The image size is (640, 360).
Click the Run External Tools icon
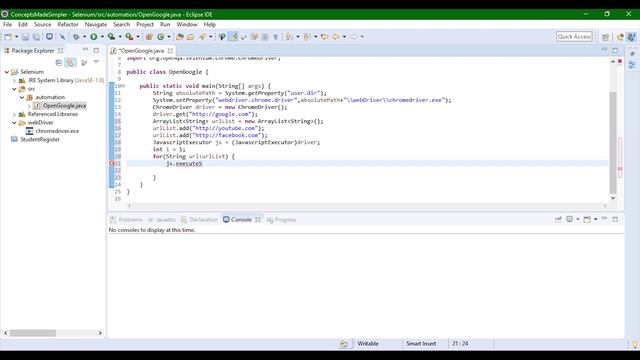(x=129, y=37)
